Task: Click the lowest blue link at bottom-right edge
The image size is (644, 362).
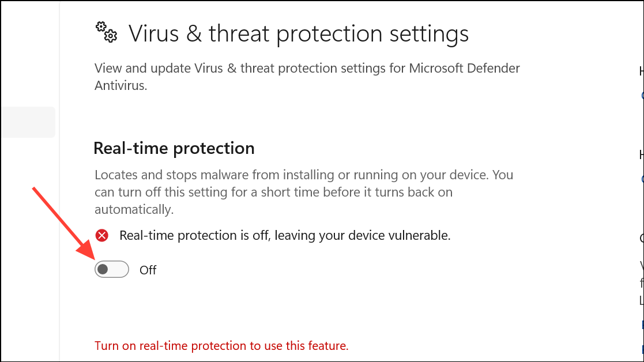Action: [x=642, y=349]
